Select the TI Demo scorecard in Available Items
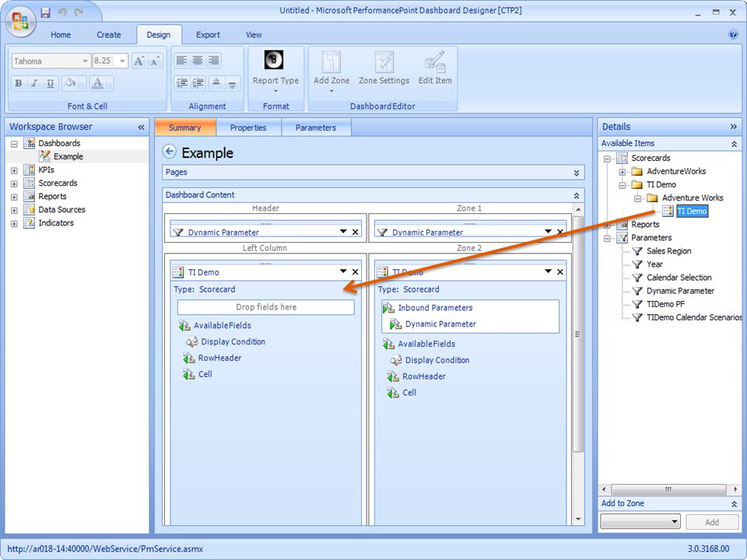 coord(693,211)
